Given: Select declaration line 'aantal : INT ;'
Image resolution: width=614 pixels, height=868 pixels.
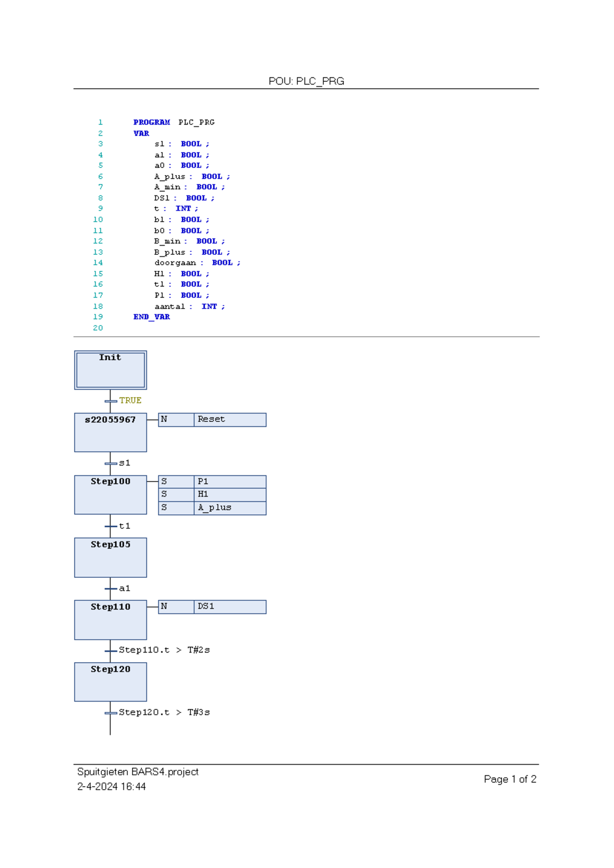Looking at the screenshot, I should tap(190, 307).
